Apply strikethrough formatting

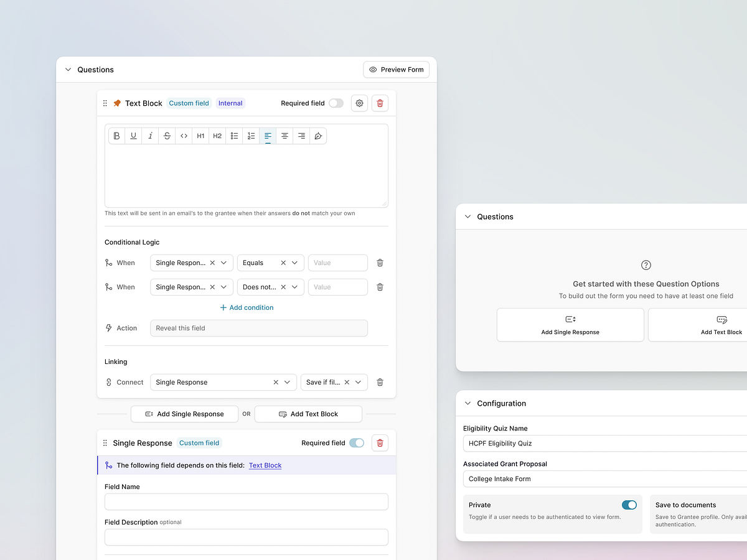pyautogui.click(x=167, y=136)
